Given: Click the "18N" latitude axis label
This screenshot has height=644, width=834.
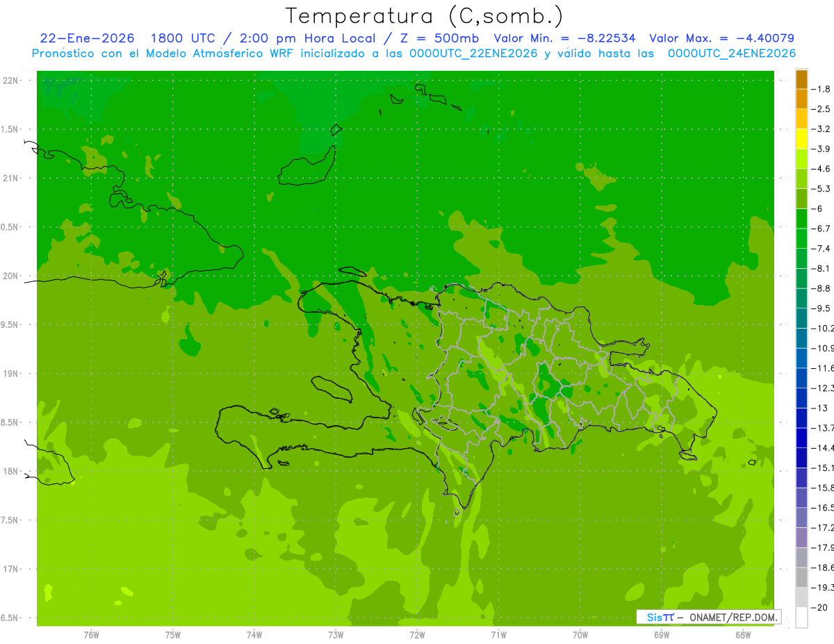Looking at the screenshot, I should (11, 471).
